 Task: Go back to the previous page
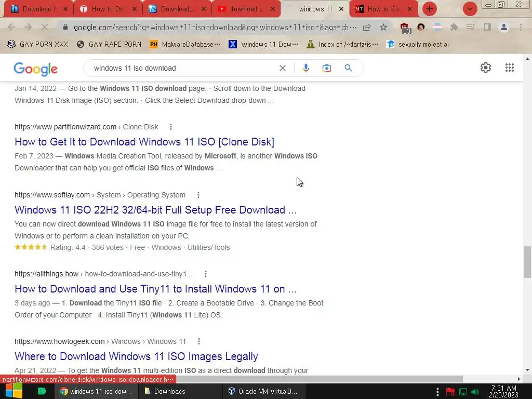[x=11, y=27]
